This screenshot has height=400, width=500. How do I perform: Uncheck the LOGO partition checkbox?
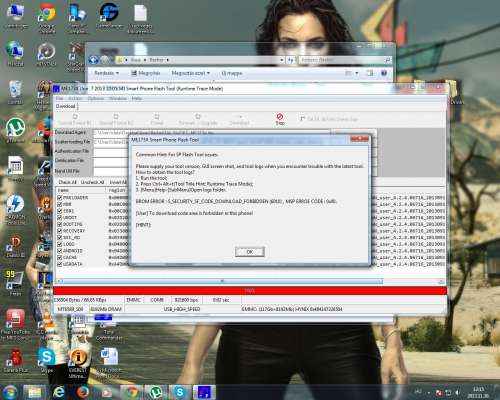coord(60,244)
